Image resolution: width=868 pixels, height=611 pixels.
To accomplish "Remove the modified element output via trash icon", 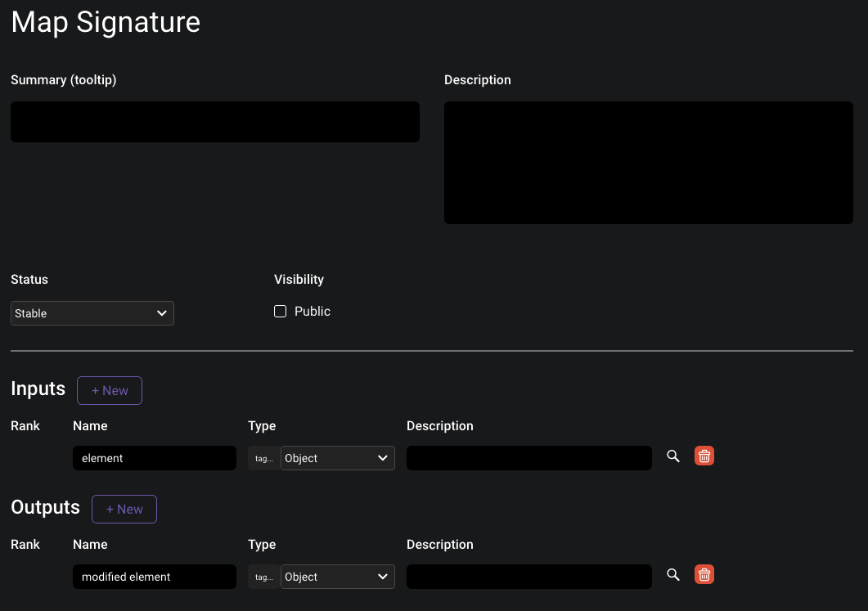I will (704, 575).
